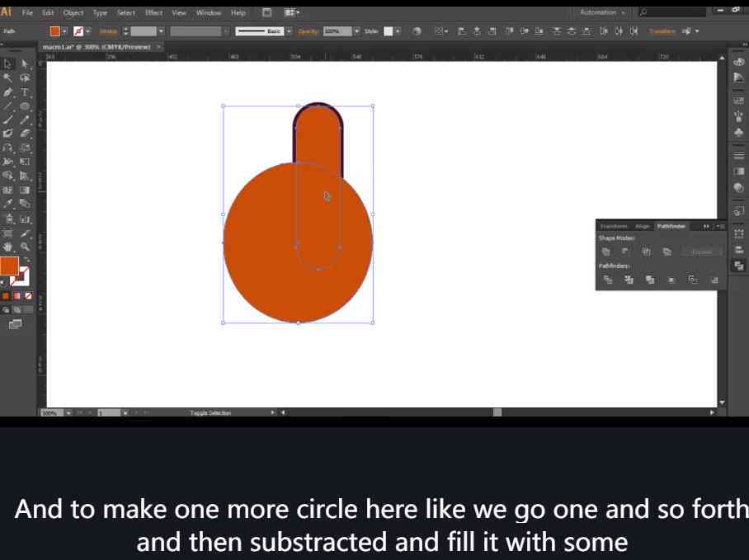Open the Help menu
The image size is (749, 560).
tap(238, 13)
